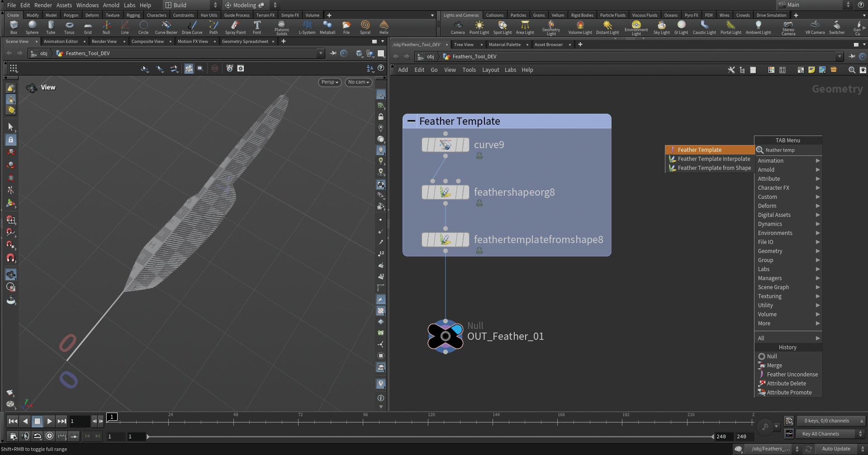This screenshot has height=455, width=868.
Task: Open the Key All Channels dropdown
Action: [830, 434]
